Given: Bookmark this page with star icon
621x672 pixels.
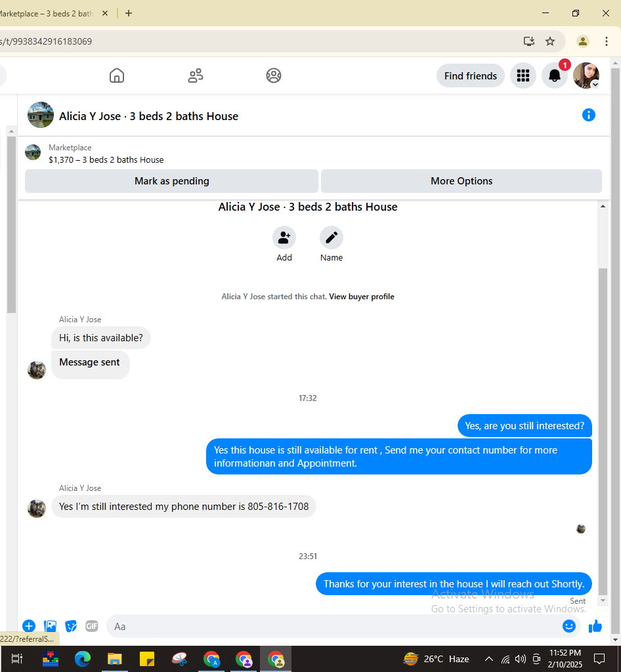Looking at the screenshot, I should coord(550,41).
